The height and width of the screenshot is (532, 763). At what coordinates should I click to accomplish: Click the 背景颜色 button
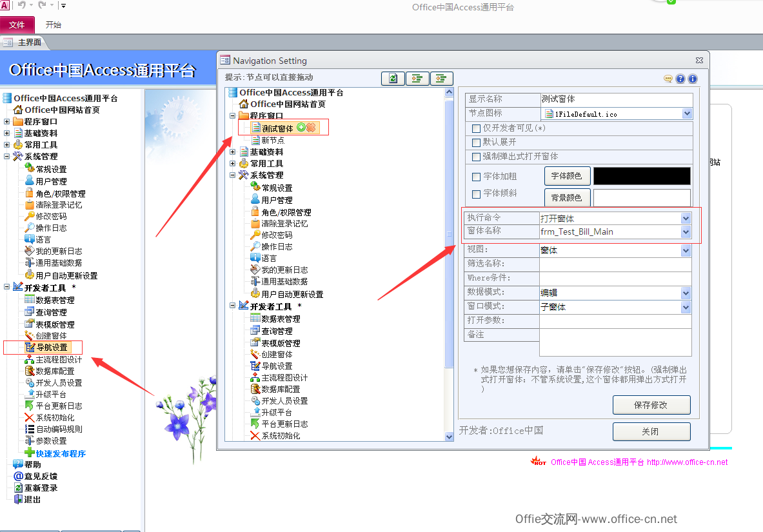(567, 197)
